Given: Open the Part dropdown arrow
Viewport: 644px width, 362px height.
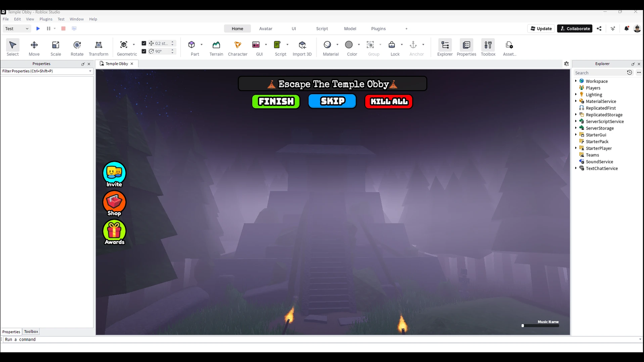Looking at the screenshot, I should [x=201, y=45].
